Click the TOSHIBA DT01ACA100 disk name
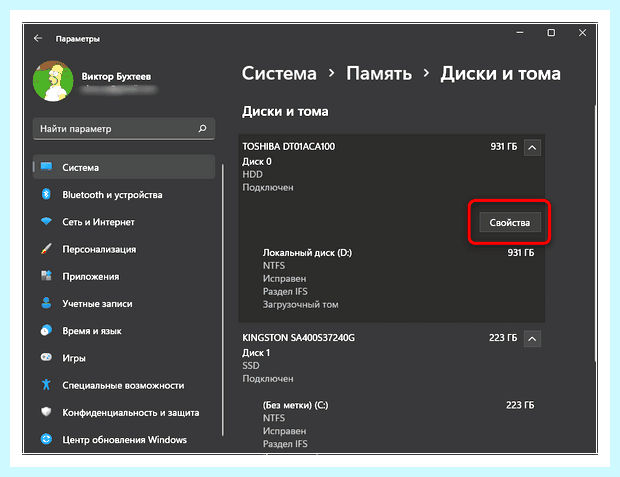620x477 pixels. 289,146
